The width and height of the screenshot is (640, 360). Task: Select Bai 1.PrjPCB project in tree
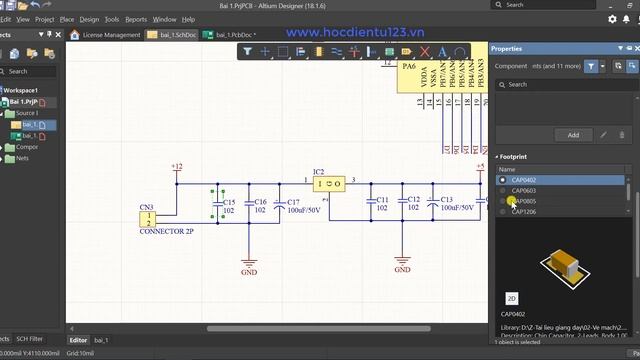point(24,102)
